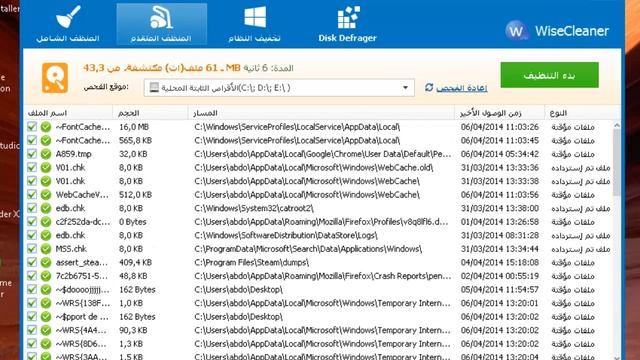
Task: Select the ~WRS{138F... file name
Action: (82, 303)
